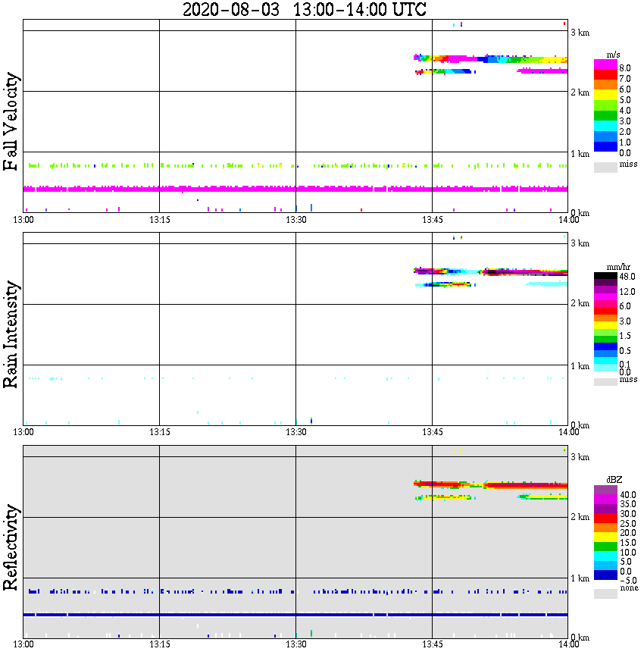Click the "2 km" label beside Reflectivity panel
The width and height of the screenshot is (644, 658).
[x=580, y=517]
